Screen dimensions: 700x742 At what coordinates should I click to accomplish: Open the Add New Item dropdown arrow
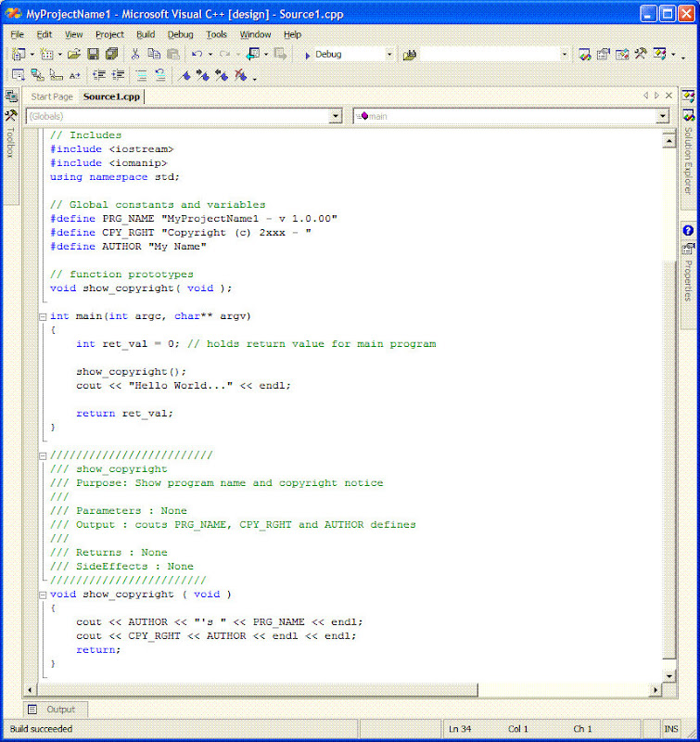(x=60, y=55)
